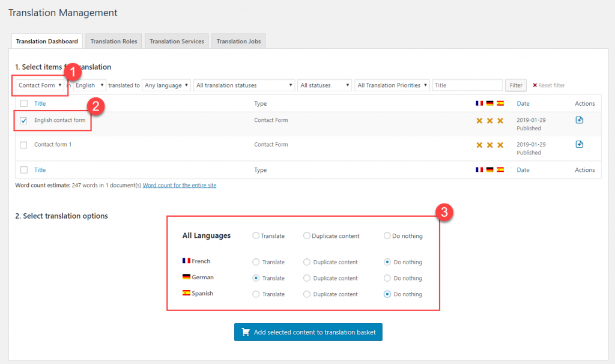Select Duplicate content for German
Screen dimensions: 615x364
coord(307,278)
